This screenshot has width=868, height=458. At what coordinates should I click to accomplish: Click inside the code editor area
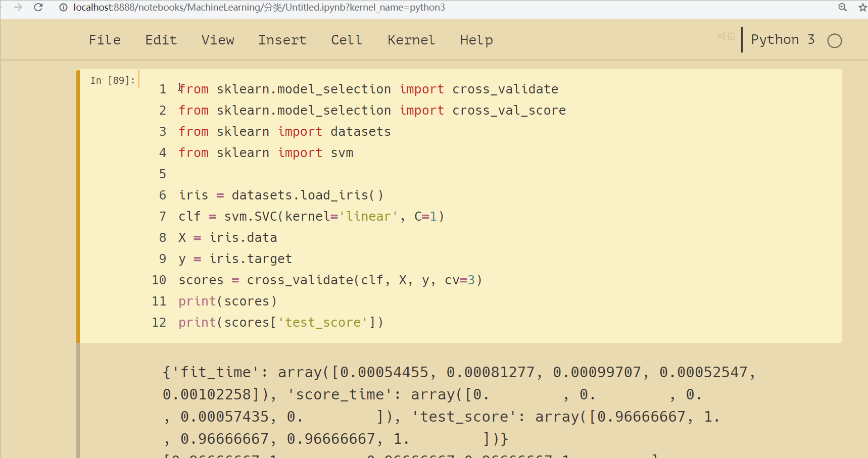point(354,202)
